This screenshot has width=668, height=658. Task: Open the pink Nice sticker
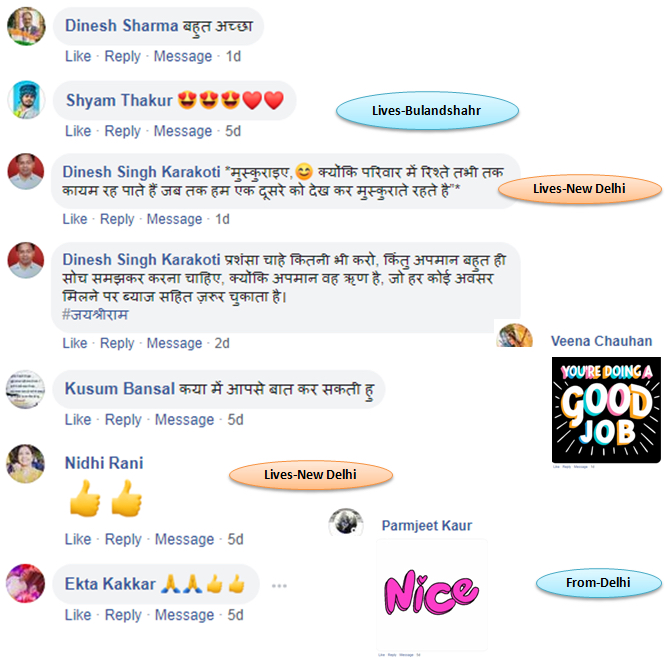pyautogui.click(x=432, y=593)
